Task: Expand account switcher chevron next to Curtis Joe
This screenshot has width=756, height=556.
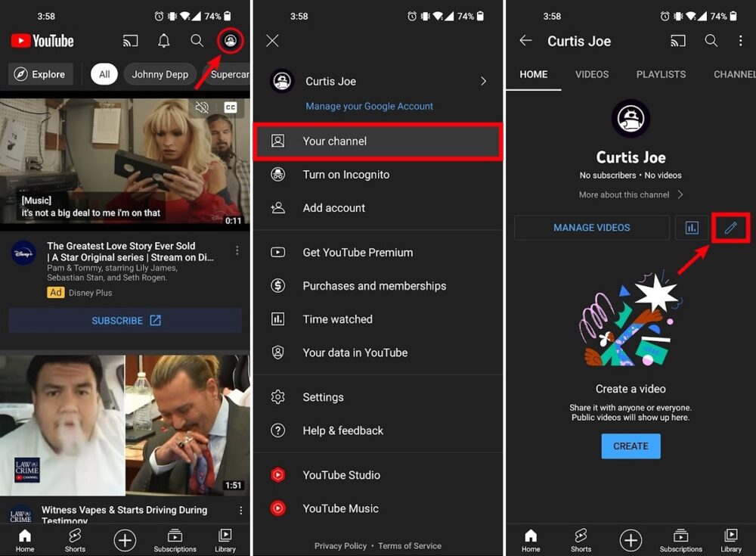Action: pyautogui.click(x=483, y=81)
